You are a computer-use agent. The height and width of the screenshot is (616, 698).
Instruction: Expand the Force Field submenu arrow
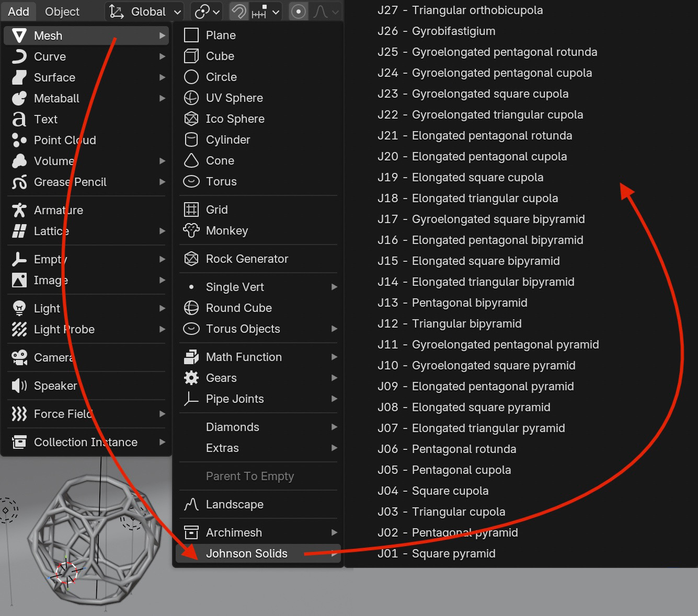point(162,414)
